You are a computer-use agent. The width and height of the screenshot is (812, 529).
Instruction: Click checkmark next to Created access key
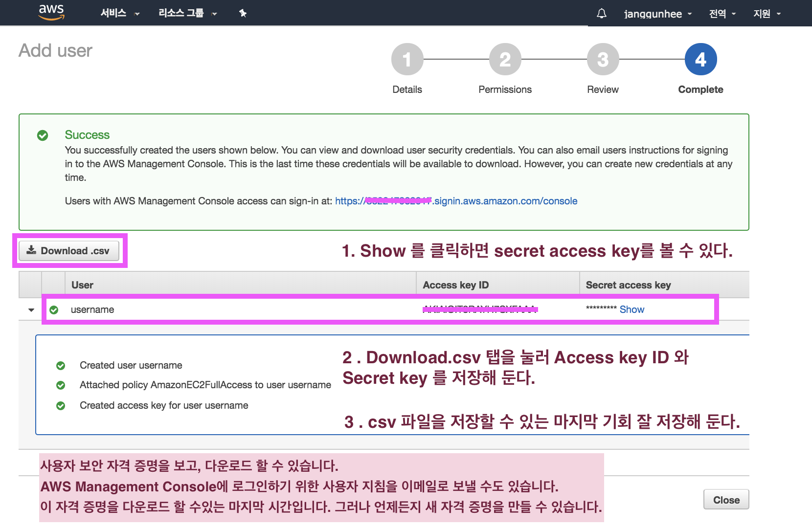[61, 405]
